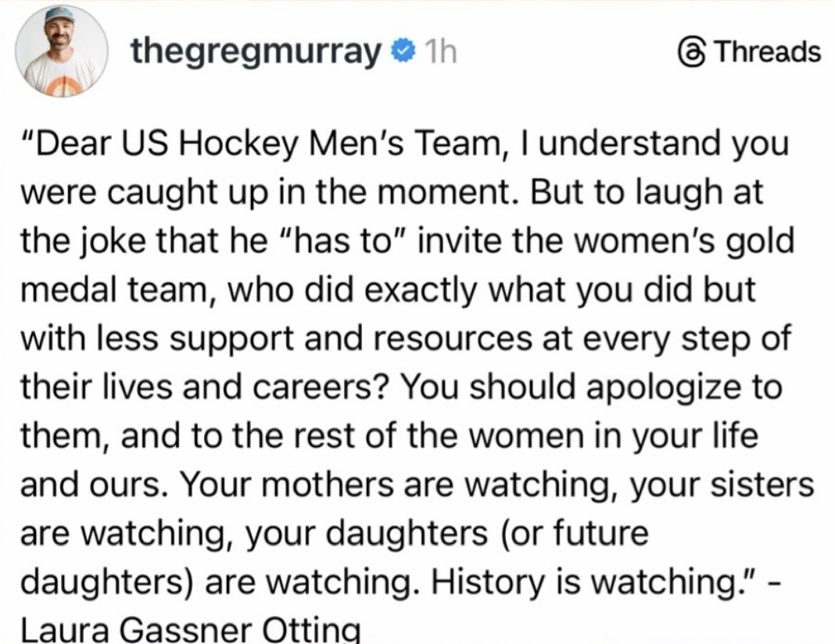Click the blue verified badge
Viewport: 835px width, 644px height.
[x=401, y=53]
